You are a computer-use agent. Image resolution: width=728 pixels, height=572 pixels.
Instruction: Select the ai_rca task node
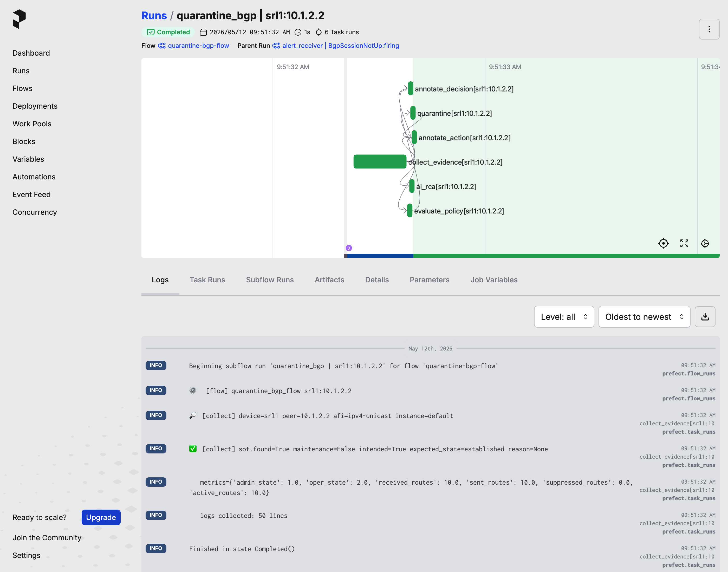412,186
